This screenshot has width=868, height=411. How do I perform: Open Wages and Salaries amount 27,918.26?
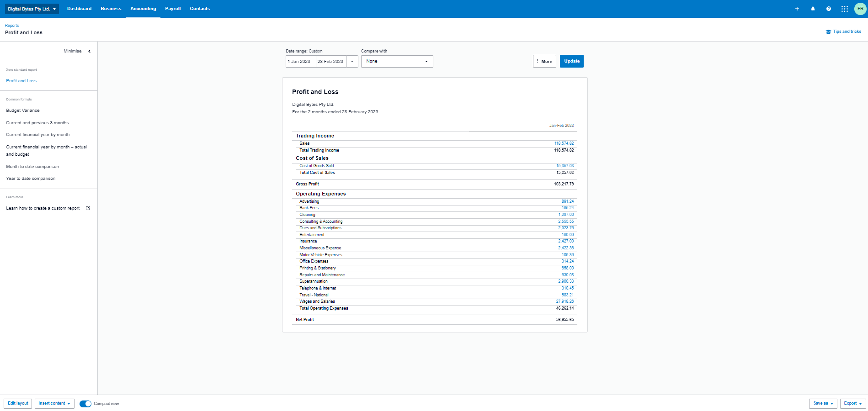(x=565, y=301)
